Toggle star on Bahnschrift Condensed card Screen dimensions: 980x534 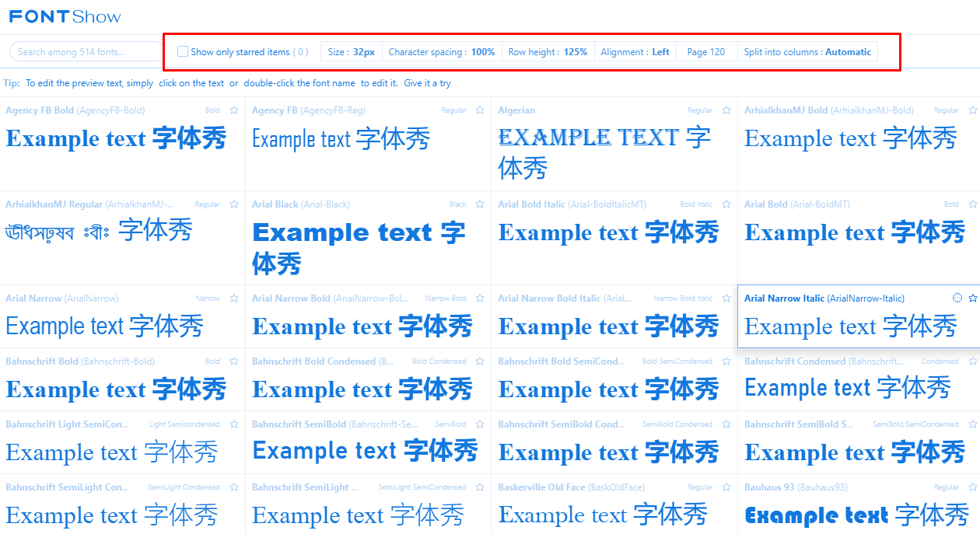click(973, 361)
